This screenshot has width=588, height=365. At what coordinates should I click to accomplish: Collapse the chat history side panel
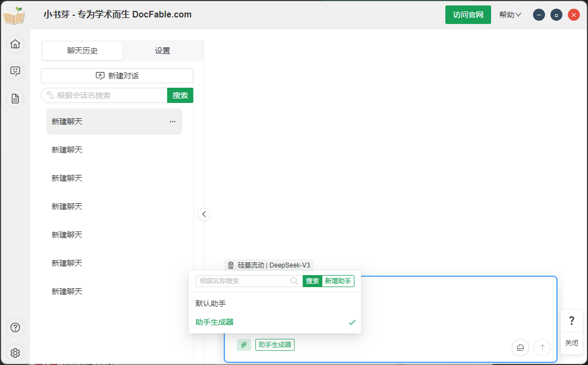(204, 214)
